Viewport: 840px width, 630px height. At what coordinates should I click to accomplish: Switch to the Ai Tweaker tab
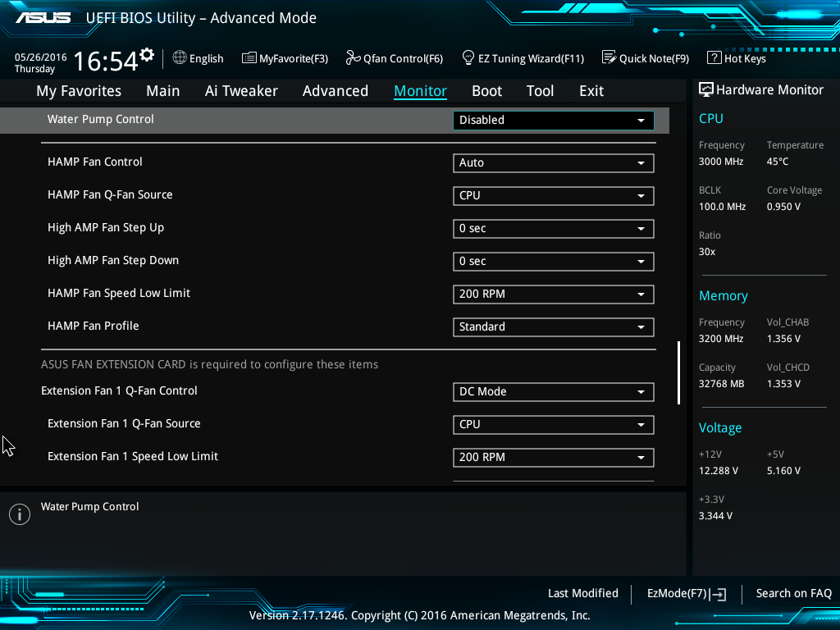point(241,91)
